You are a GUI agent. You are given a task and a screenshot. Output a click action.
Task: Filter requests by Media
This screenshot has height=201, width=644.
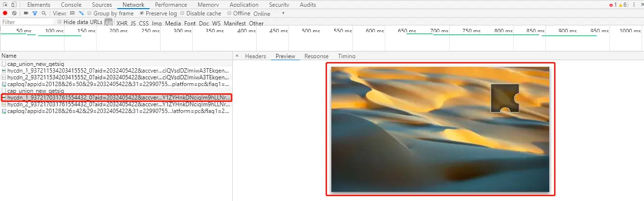pos(173,23)
